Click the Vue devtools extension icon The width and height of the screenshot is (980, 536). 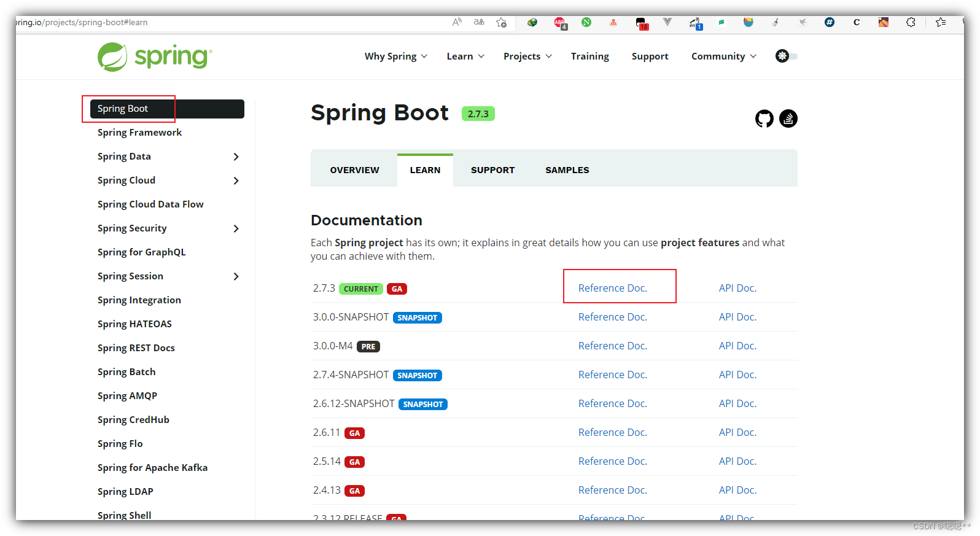667,22
